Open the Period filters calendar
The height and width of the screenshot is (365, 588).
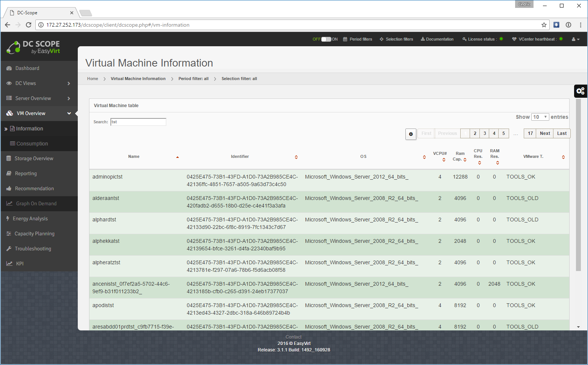pos(357,39)
